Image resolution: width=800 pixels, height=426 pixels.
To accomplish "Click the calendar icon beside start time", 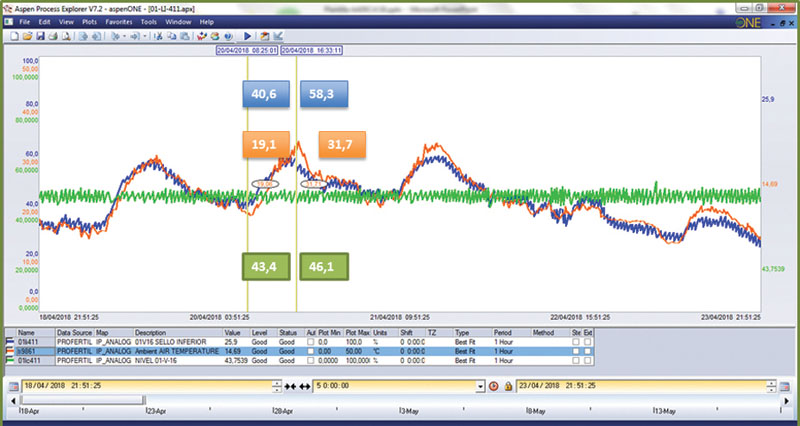I will click(x=14, y=387).
